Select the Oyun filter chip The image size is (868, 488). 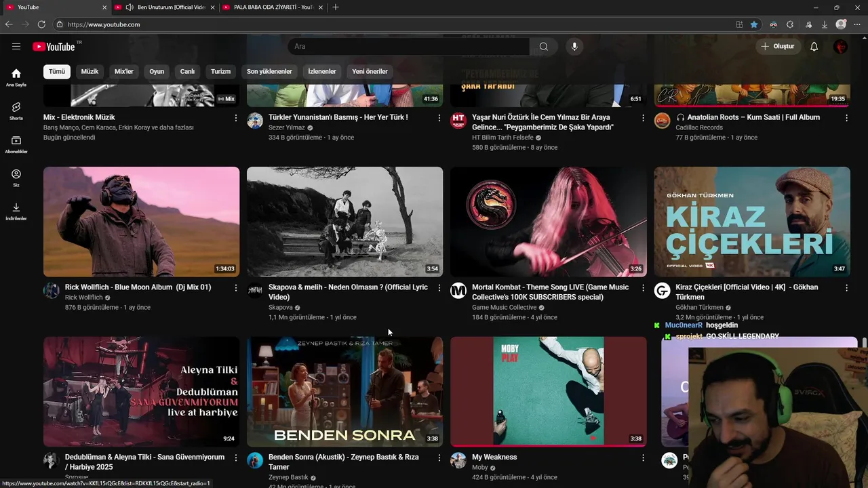157,71
